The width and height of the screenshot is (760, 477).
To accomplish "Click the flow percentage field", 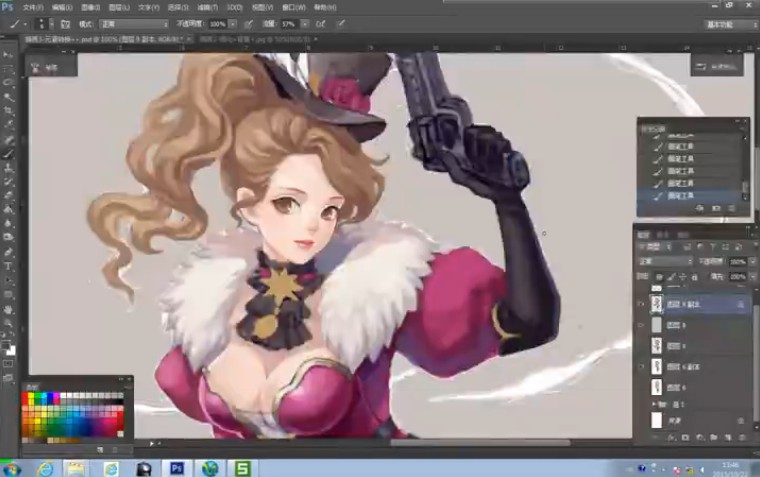I will click(290, 24).
